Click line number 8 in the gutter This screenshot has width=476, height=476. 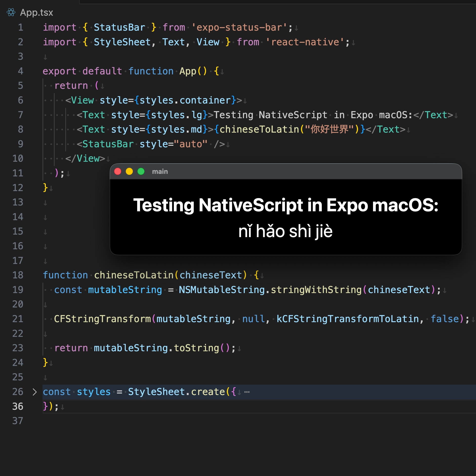point(20,129)
